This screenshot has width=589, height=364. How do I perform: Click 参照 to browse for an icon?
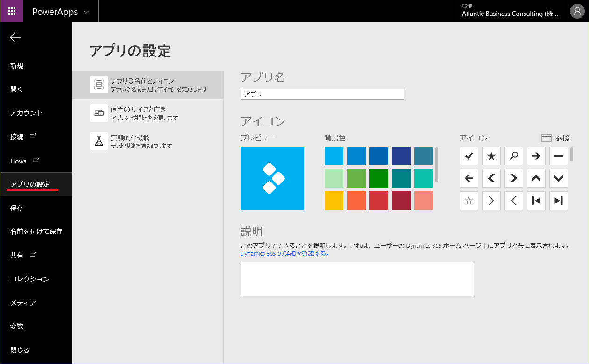coord(556,138)
